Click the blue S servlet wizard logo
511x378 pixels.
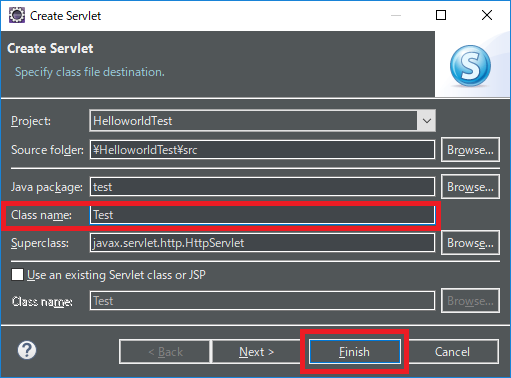[470, 66]
